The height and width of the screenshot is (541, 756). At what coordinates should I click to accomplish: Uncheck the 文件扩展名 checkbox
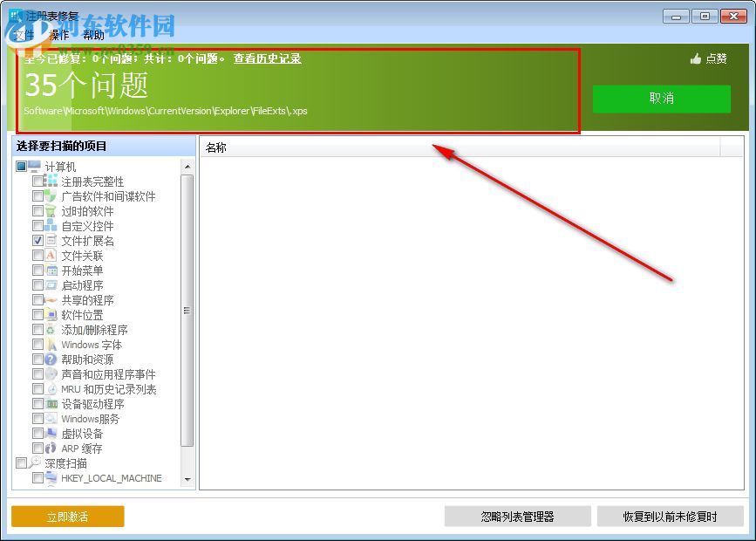tap(37, 241)
